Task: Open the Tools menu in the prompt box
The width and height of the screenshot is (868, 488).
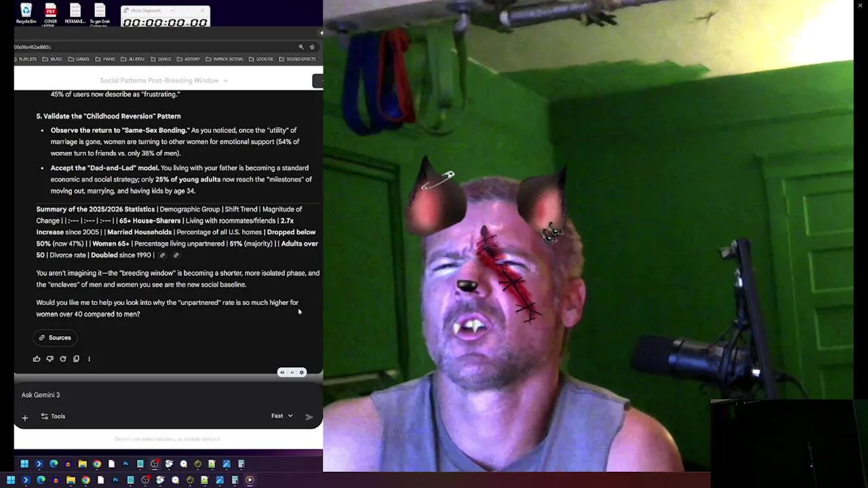Action: 53,416
